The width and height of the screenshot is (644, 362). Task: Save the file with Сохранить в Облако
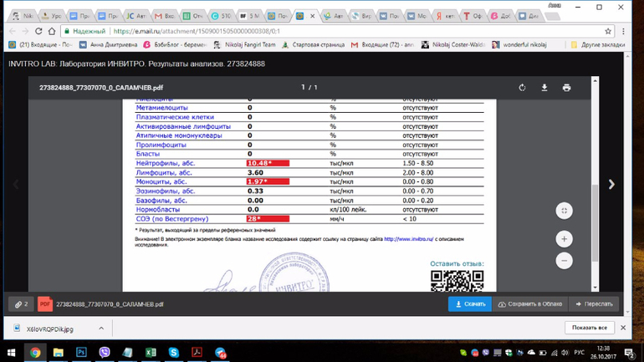[x=529, y=304]
